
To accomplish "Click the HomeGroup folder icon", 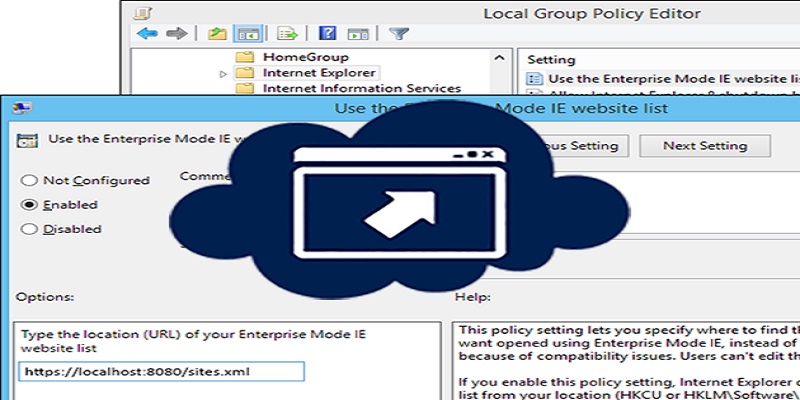I will coord(245,57).
